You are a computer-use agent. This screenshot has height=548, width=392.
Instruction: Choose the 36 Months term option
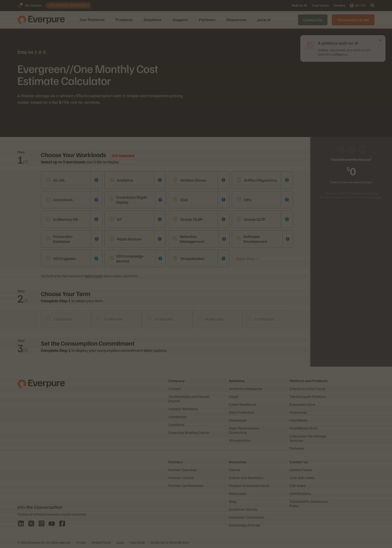point(167,319)
